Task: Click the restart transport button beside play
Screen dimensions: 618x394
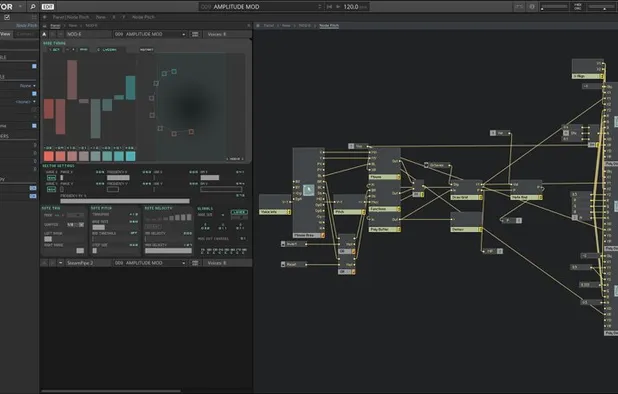Action: pos(329,7)
